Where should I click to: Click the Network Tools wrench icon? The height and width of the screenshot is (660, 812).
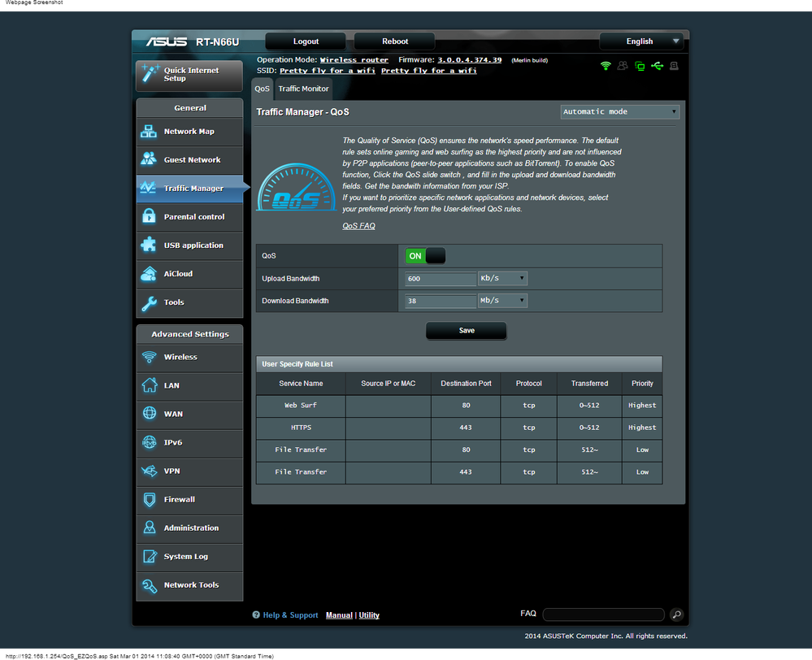point(149,585)
